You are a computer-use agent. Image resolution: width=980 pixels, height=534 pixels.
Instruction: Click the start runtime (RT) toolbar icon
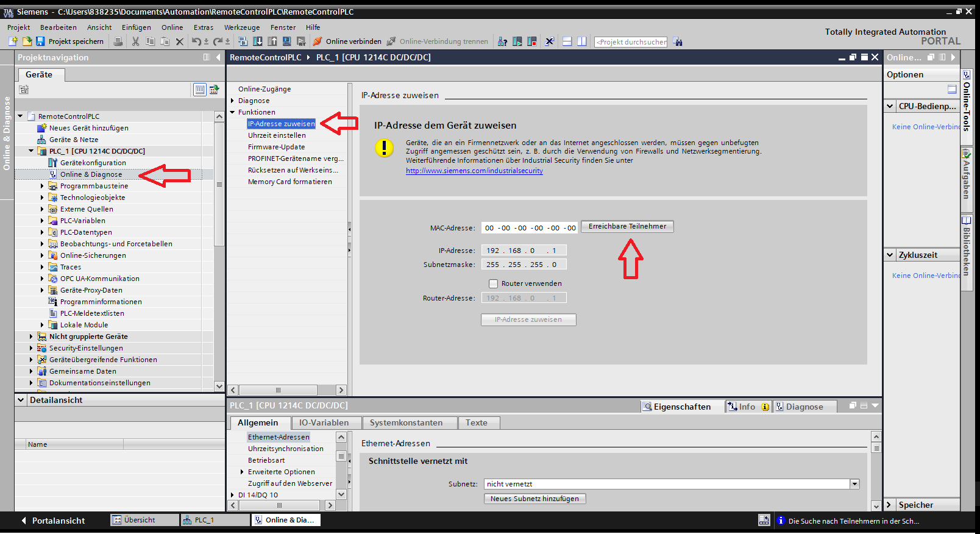pyautogui.click(x=301, y=41)
